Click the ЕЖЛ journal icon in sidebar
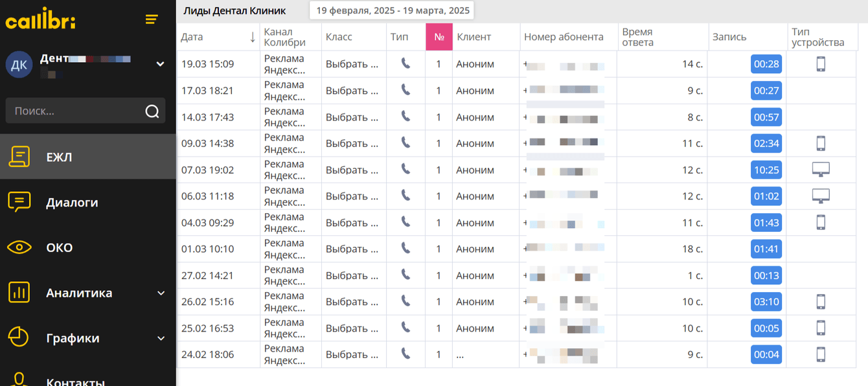This screenshot has width=868, height=386. (x=19, y=157)
